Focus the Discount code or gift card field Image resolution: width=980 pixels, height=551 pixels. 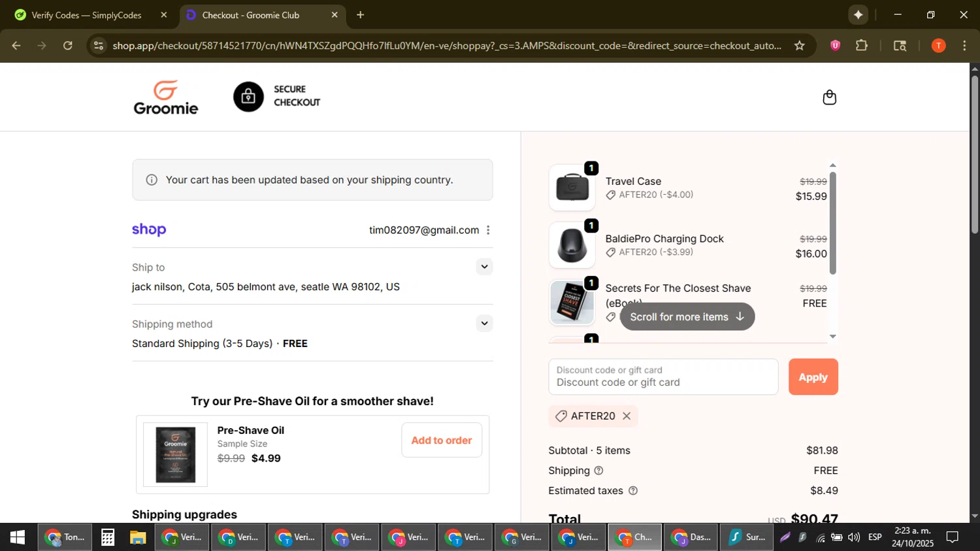(x=663, y=377)
